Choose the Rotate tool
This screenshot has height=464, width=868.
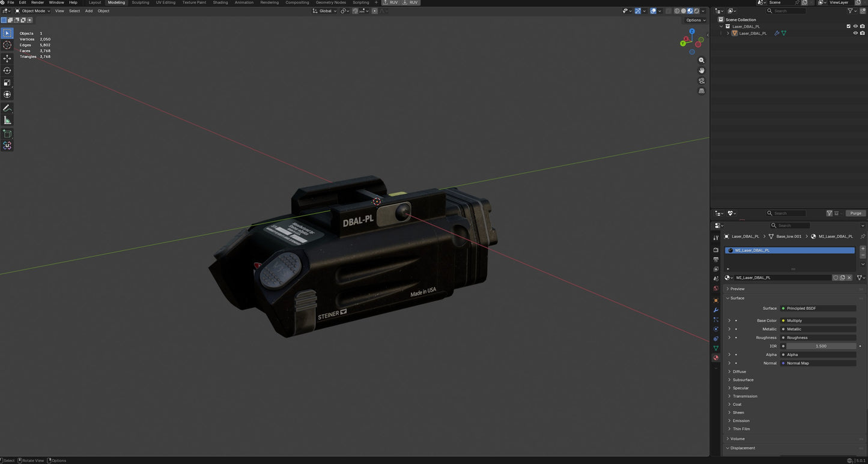point(7,70)
